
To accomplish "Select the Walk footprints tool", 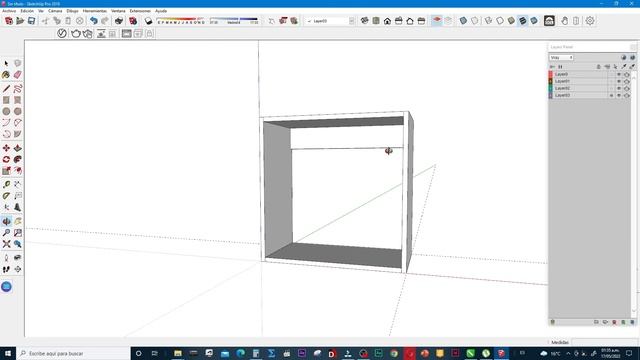I will coord(6,269).
